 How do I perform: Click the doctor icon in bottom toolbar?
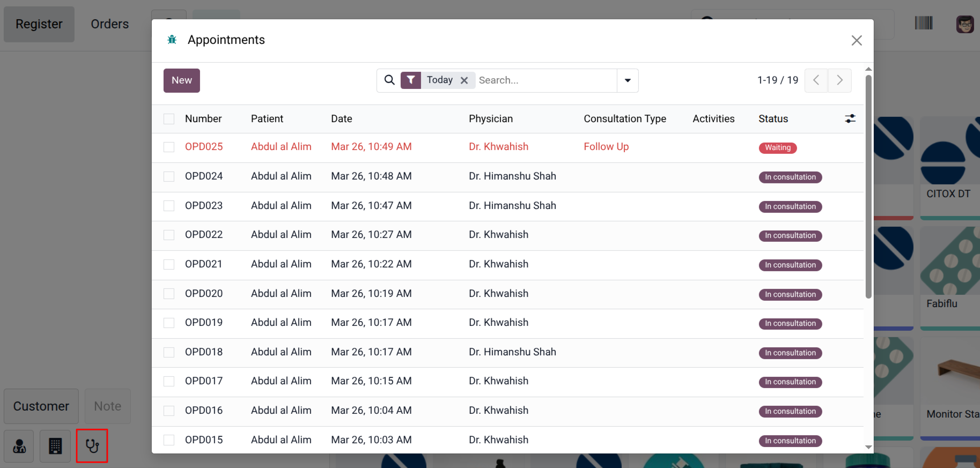click(x=19, y=446)
